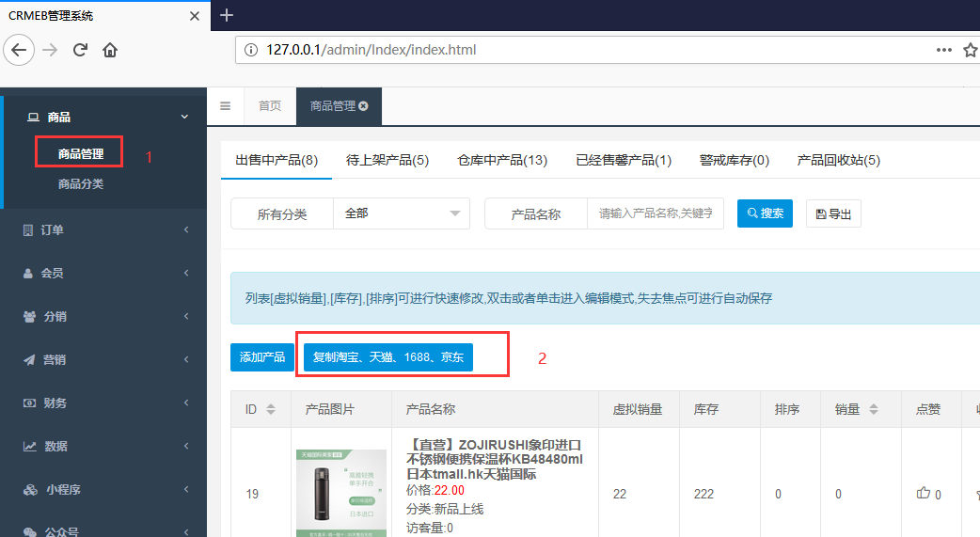Sort by ID column arrows
This screenshot has height=537, width=980.
271,409
